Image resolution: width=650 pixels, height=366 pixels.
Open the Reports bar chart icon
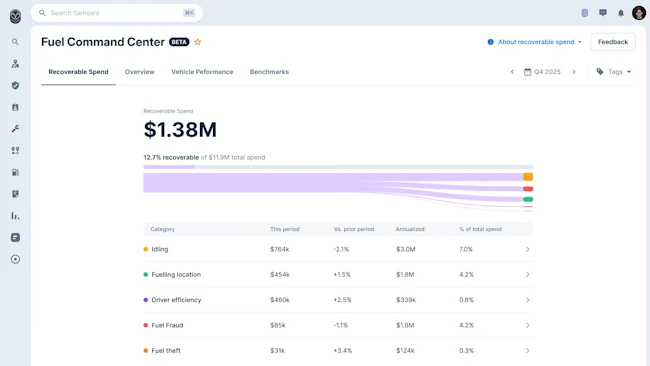[x=15, y=216]
